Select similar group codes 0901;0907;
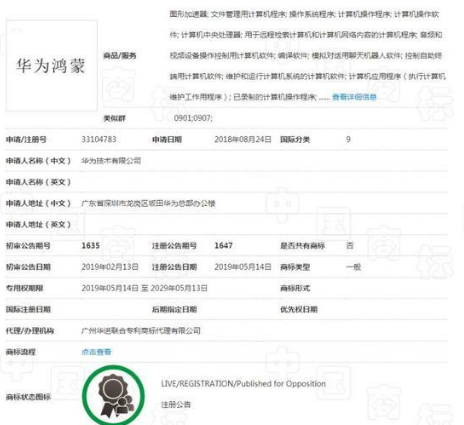This screenshot has width=464, height=425. click(193, 118)
